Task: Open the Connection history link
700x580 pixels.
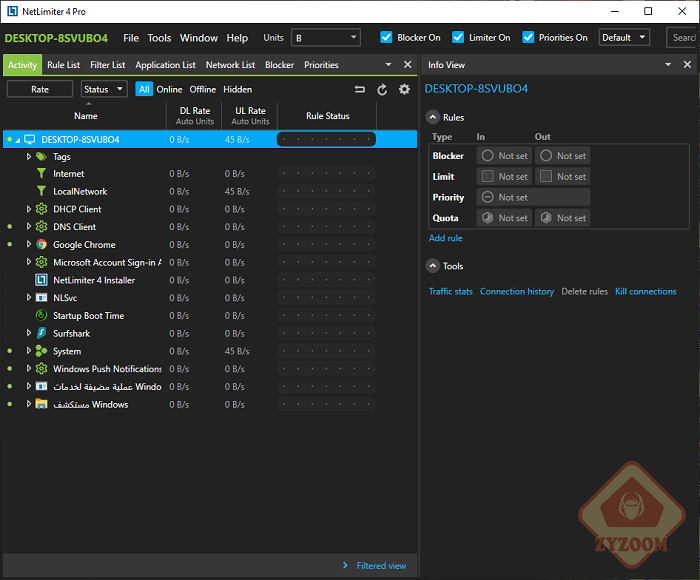Action: coord(517,292)
